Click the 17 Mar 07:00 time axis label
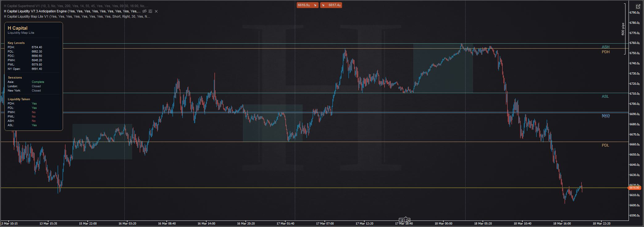644x227 pixels. (x=325, y=224)
